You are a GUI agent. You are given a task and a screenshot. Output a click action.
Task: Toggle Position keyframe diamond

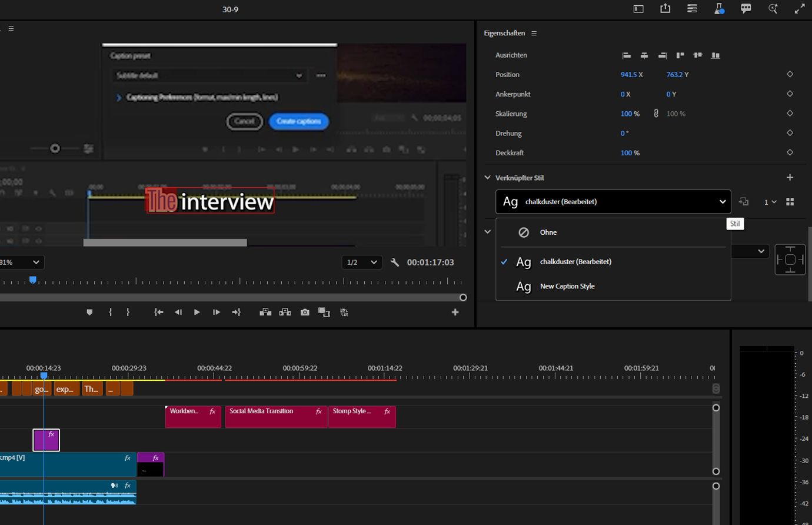click(x=790, y=75)
